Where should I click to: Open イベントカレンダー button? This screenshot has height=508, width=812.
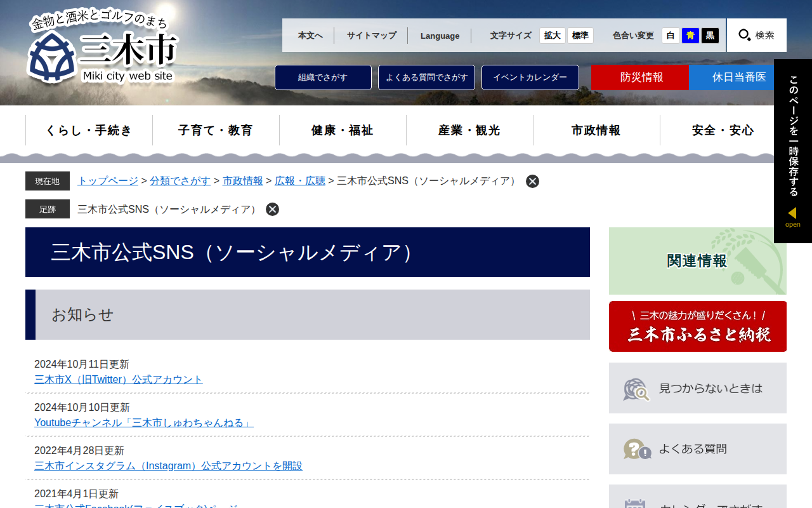[x=530, y=77]
